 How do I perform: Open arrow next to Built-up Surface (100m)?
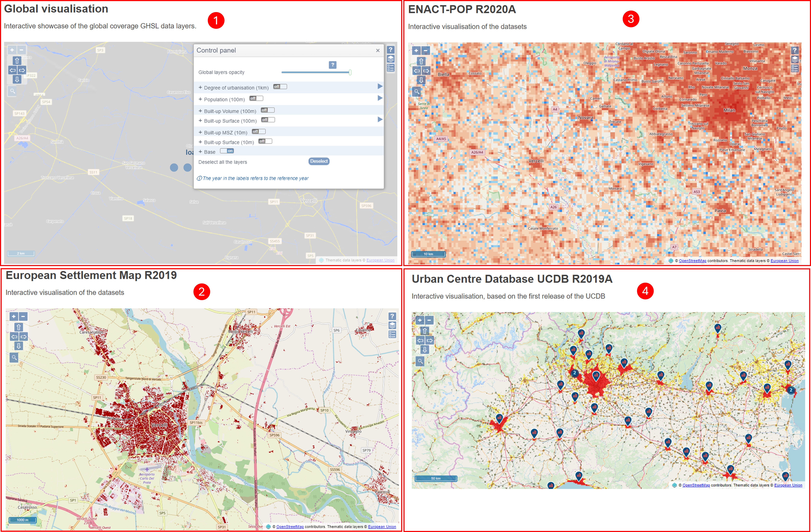coord(380,119)
